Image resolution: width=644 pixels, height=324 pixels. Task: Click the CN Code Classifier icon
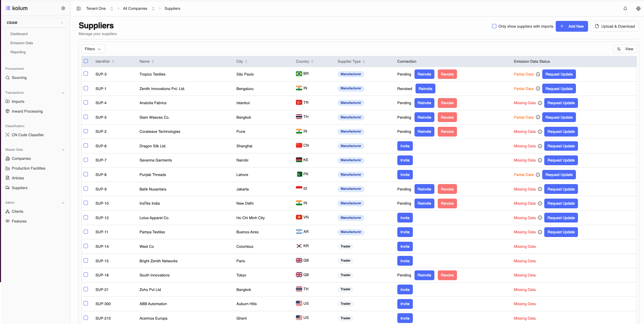7,135
